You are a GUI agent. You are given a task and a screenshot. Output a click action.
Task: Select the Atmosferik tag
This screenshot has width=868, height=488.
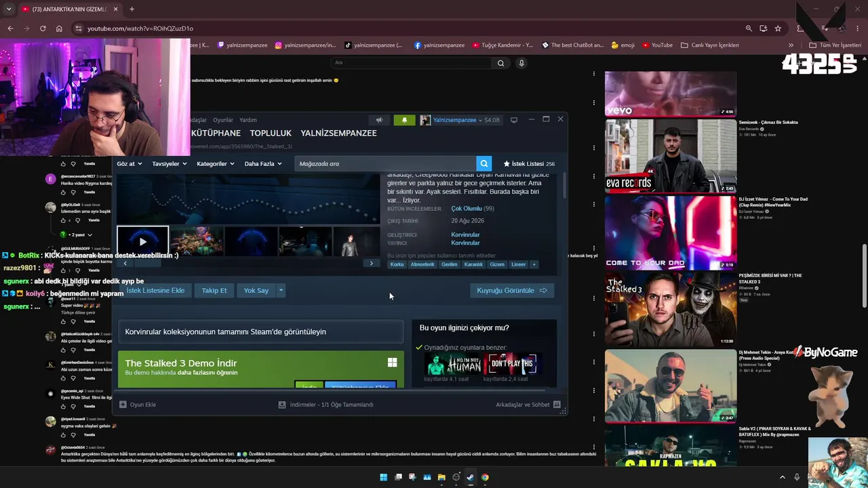422,264
